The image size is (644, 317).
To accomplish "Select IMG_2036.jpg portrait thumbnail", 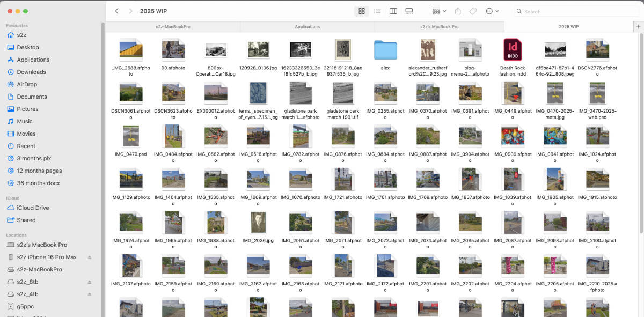I will pyautogui.click(x=258, y=223).
